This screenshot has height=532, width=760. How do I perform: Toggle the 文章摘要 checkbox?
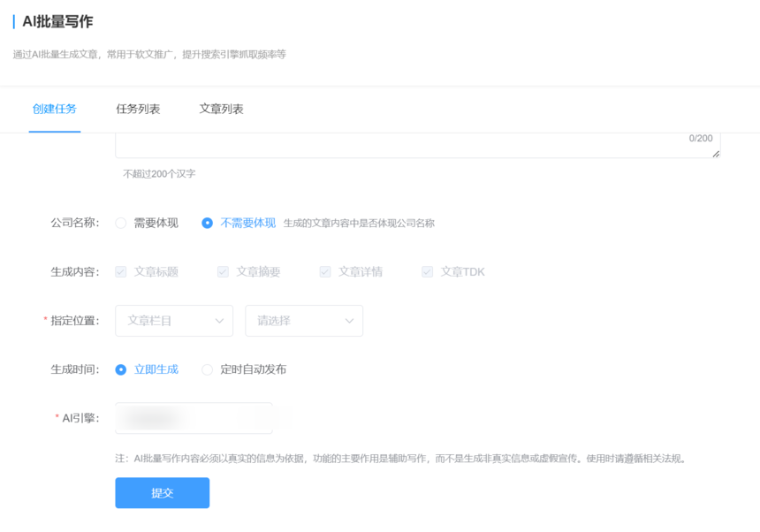223,272
